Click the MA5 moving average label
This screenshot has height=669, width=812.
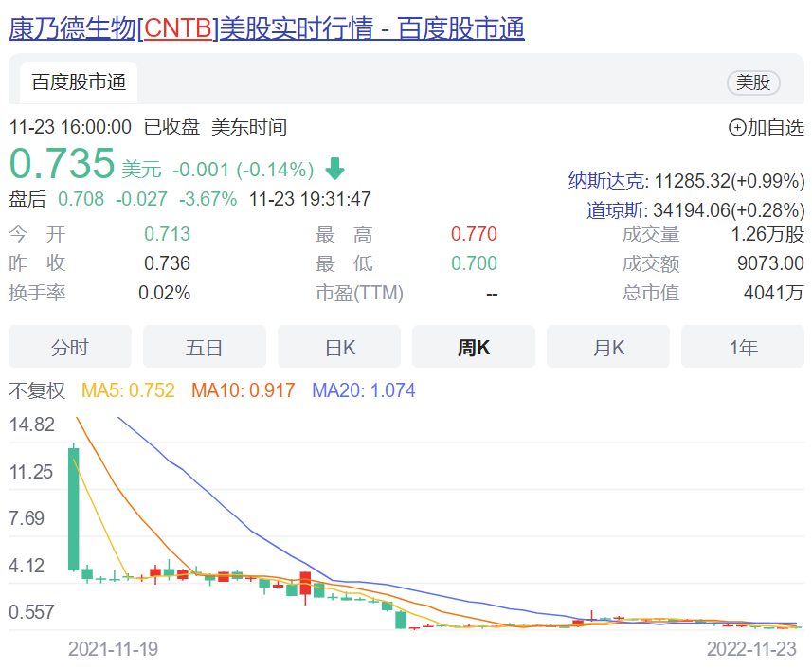pyautogui.click(x=128, y=390)
